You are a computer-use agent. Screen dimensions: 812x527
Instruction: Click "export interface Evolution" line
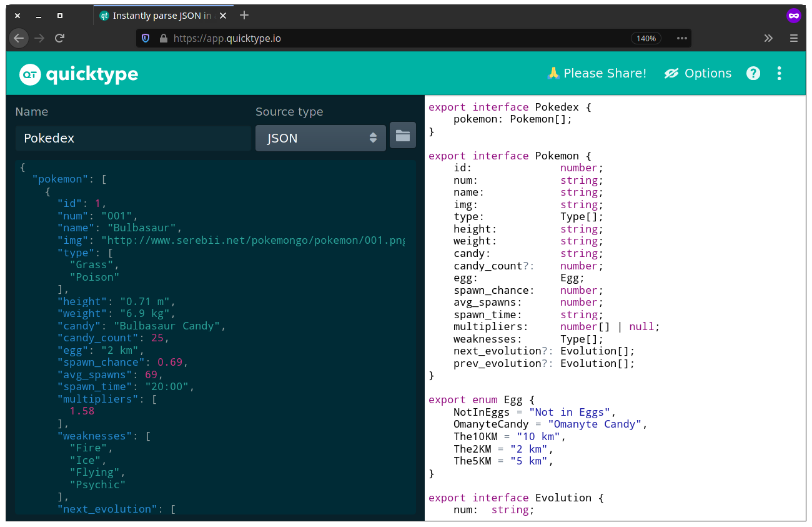516,498
